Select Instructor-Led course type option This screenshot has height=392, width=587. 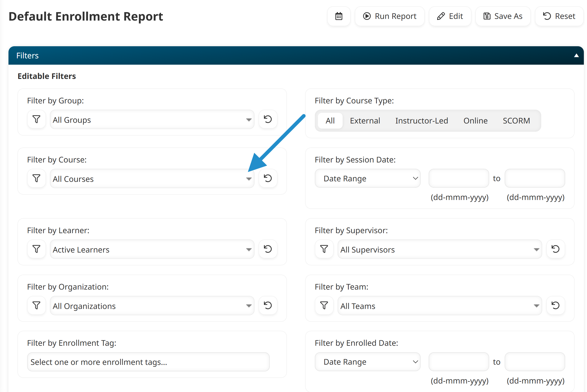pyautogui.click(x=422, y=121)
